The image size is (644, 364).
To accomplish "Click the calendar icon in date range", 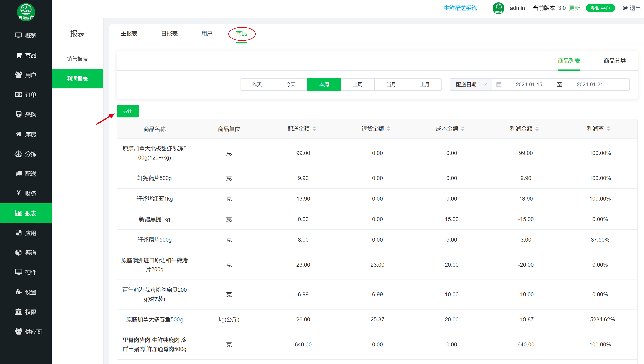I will [x=499, y=84].
